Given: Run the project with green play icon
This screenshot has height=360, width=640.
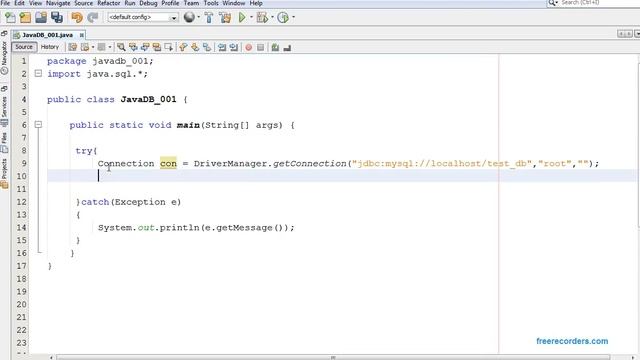Looking at the screenshot, I should (242, 17).
